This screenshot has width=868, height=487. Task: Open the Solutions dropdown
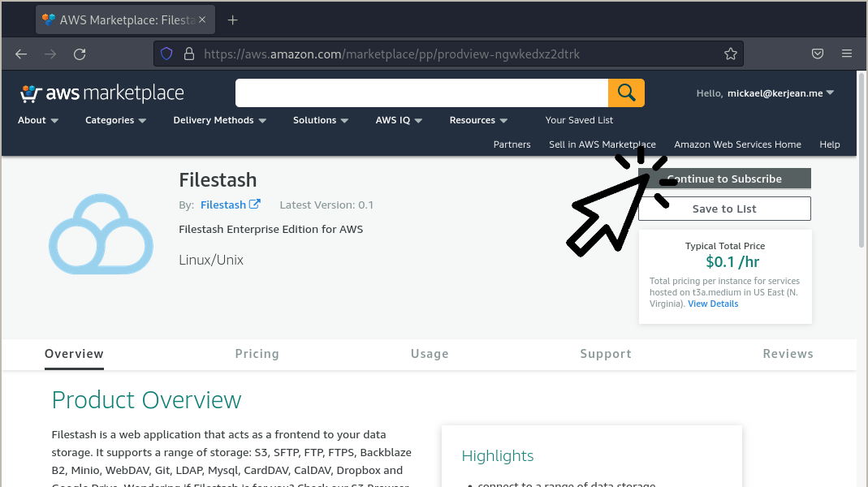tap(321, 120)
